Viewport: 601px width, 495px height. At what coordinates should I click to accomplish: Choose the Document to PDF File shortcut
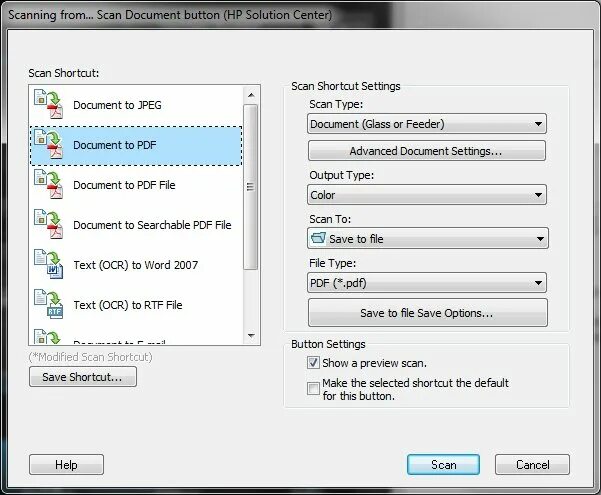coord(136,185)
